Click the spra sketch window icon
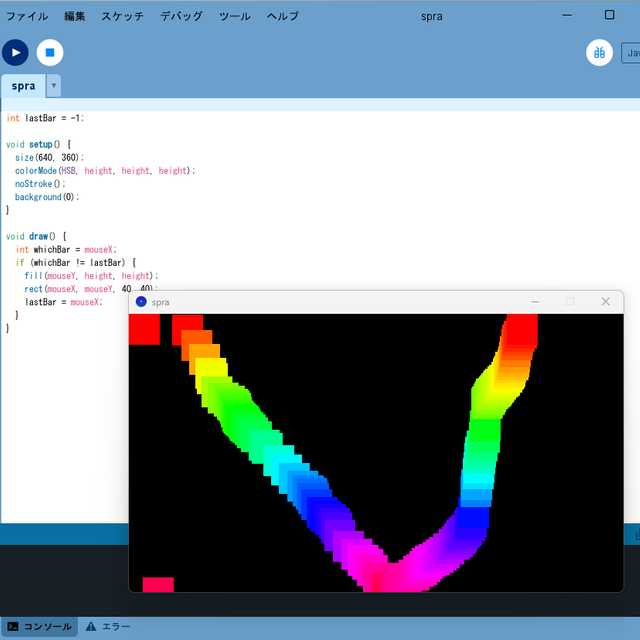The image size is (640, 640). pos(141,302)
